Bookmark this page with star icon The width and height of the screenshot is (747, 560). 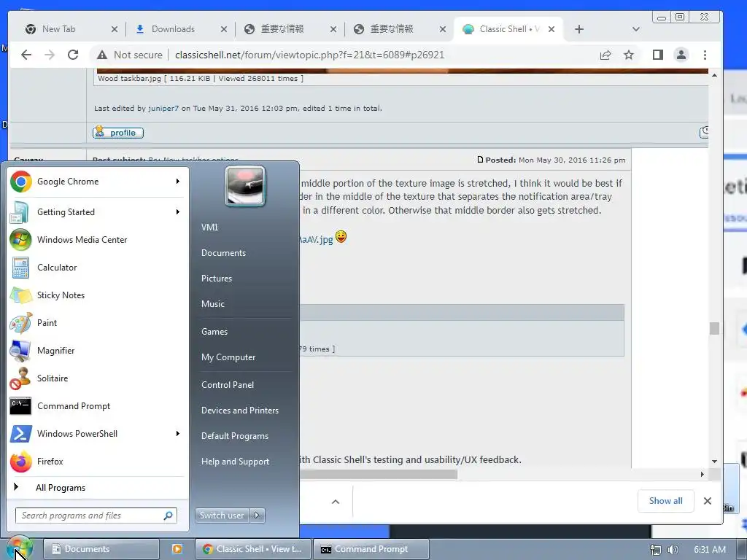(629, 55)
